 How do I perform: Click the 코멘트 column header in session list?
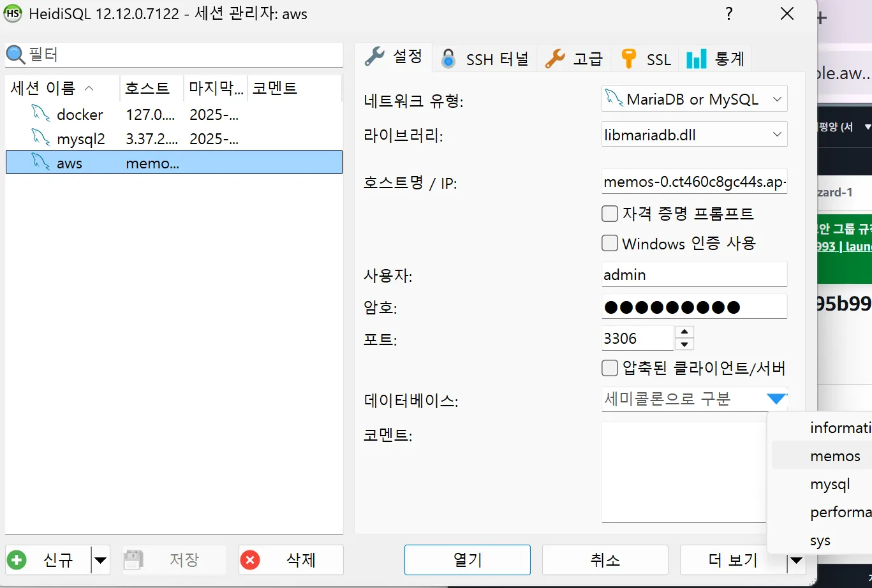click(294, 88)
